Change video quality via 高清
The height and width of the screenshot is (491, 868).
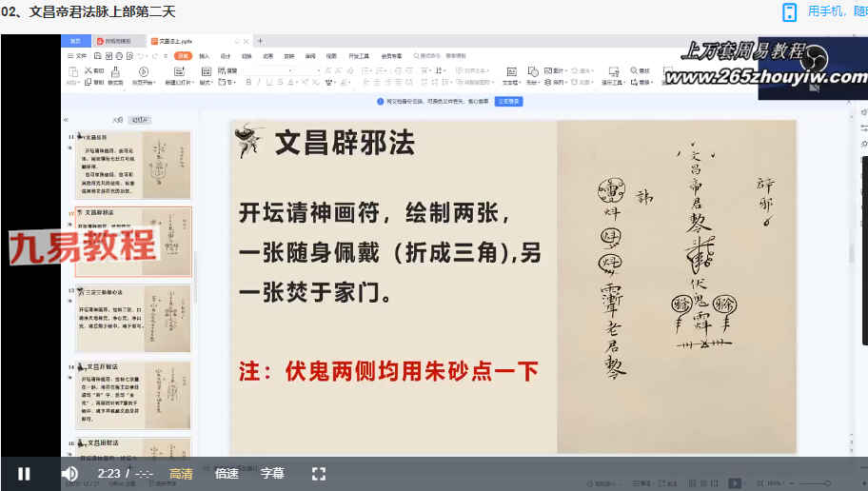click(181, 474)
